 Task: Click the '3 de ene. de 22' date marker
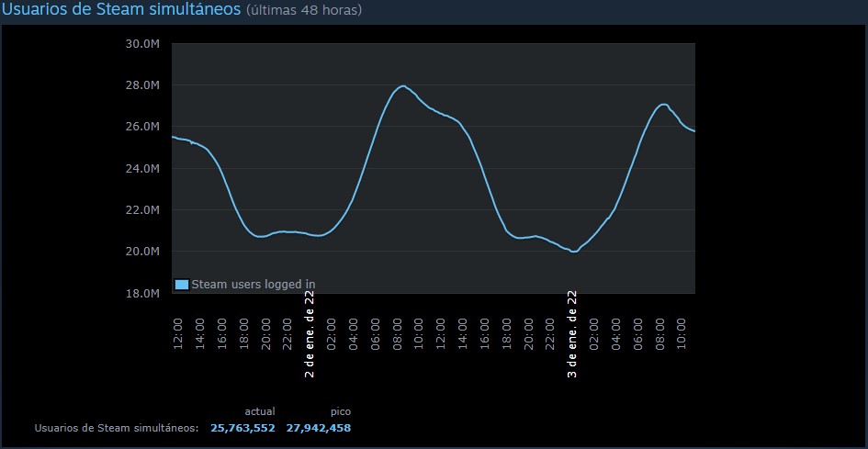(x=572, y=334)
